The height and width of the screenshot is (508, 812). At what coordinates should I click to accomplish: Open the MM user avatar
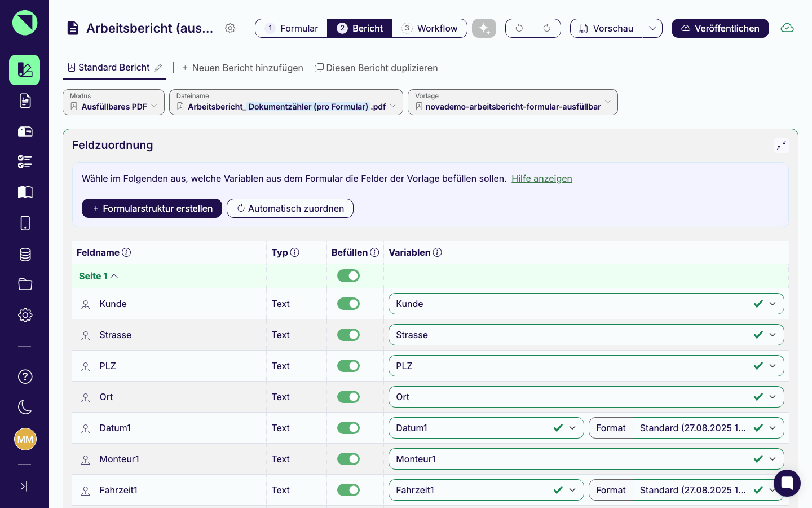(25, 439)
